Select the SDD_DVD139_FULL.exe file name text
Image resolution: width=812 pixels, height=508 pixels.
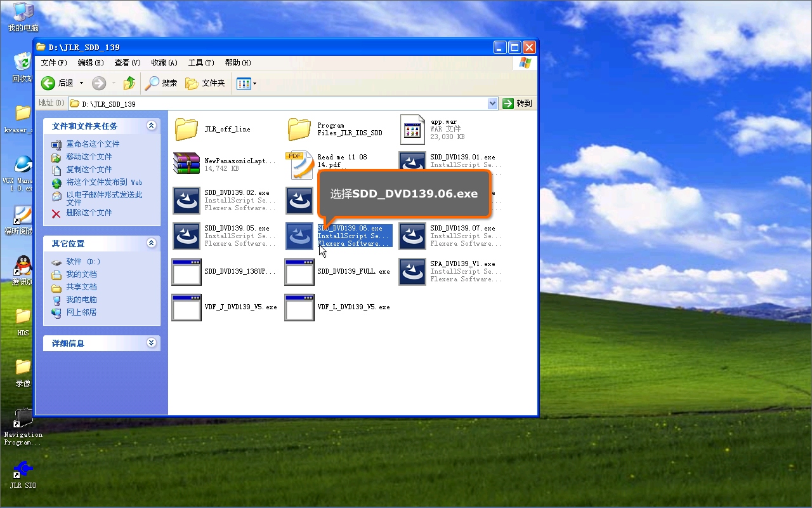[353, 271]
